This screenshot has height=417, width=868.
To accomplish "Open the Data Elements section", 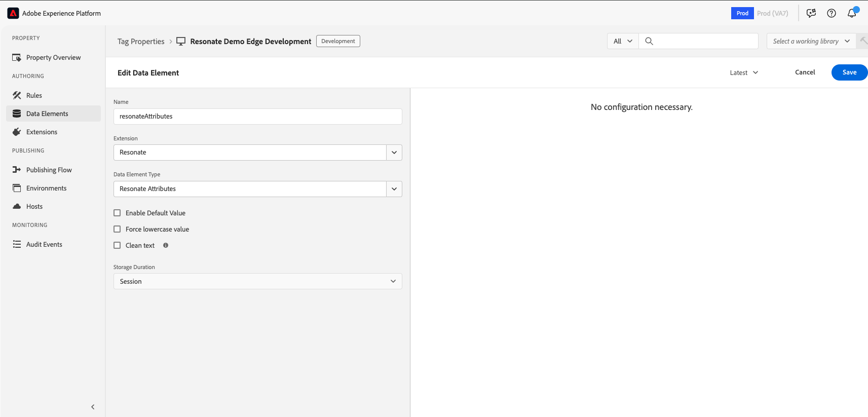I will tap(53, 113).
